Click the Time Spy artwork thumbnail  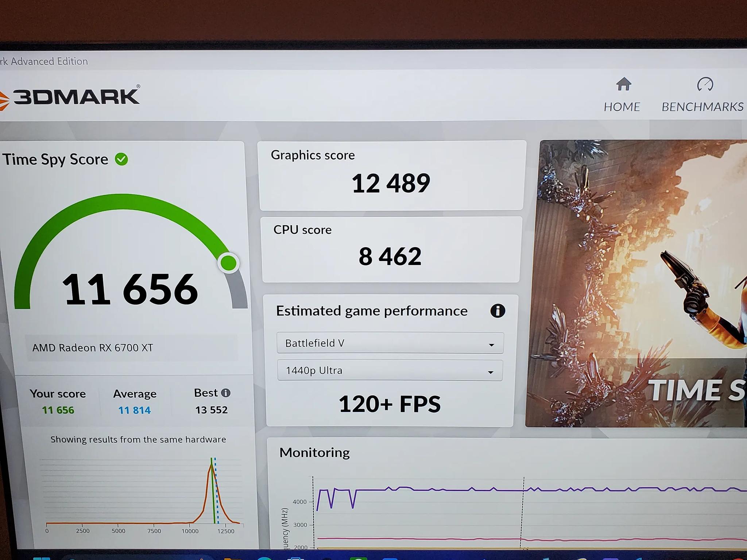point(636,283)
